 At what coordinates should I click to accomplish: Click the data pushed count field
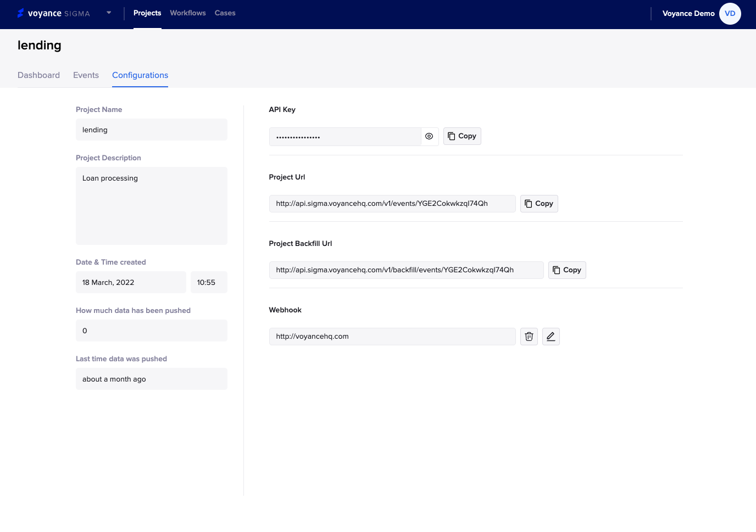coord(152,331)
